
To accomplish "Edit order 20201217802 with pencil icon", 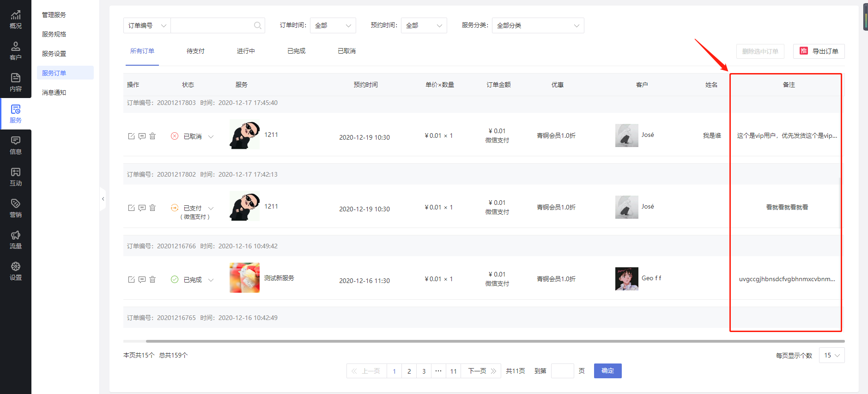I will (x=131, y=208).
